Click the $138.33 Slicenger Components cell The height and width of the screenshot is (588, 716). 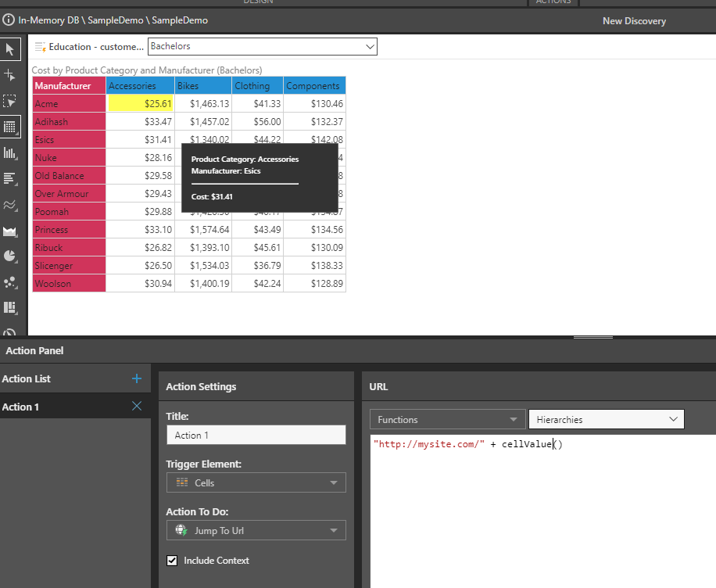point(315,265)
